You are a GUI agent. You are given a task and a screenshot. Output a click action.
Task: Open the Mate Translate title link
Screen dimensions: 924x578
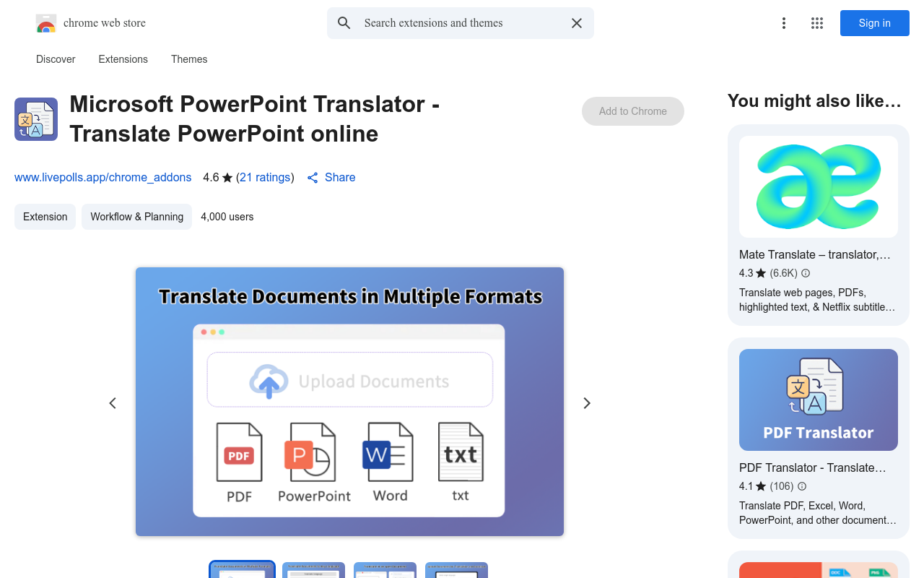coord(815,254)
